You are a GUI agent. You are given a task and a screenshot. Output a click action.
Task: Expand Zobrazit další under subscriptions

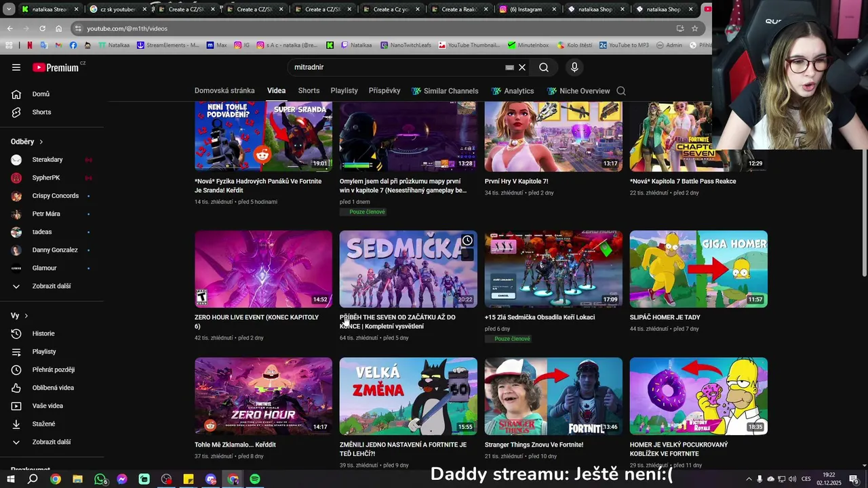pos(52,286)
